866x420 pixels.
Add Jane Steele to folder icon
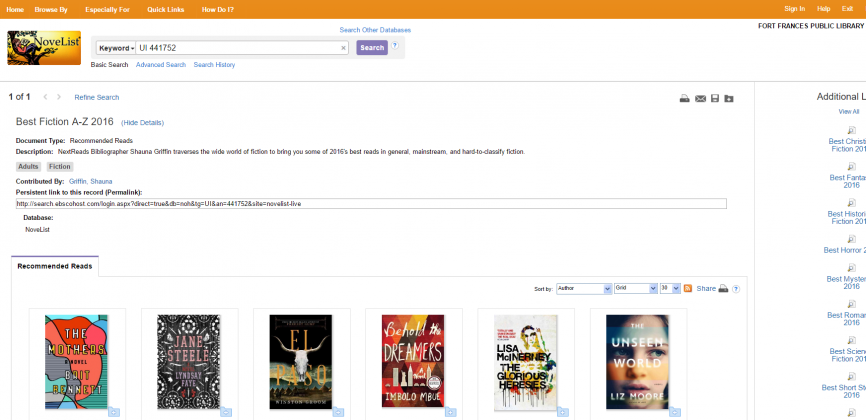[226, 412]
